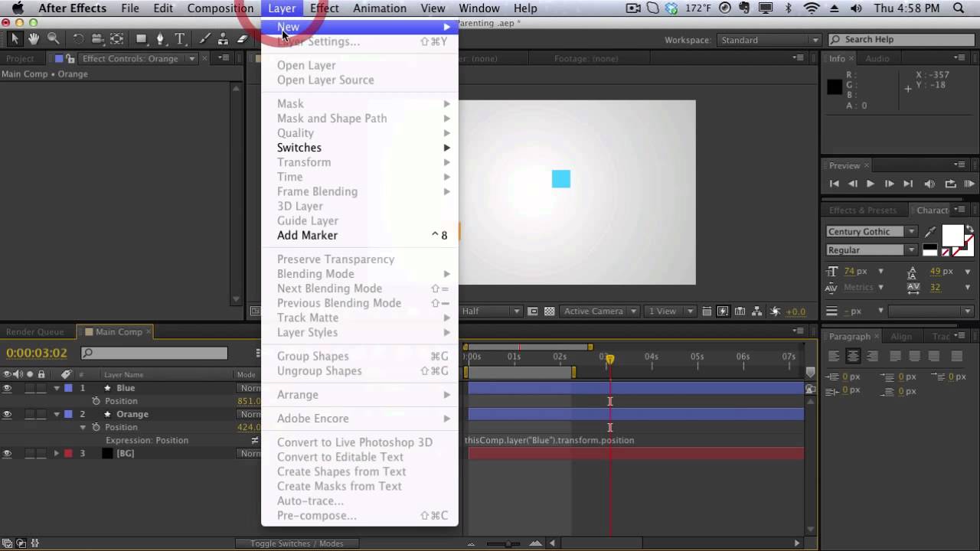Click the First Frame button in Preview
Screen dimensions: 980x551
coord(835,184)
